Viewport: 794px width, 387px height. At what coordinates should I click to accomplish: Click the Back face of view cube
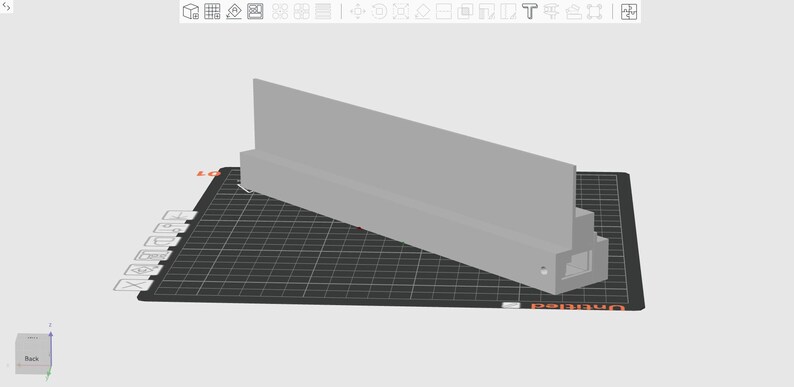tap(31, 359)
